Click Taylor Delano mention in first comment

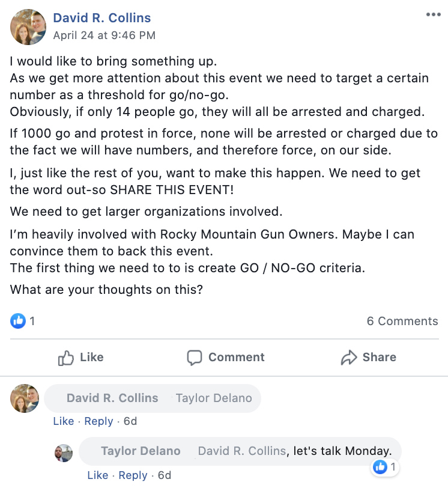[214, 398]
